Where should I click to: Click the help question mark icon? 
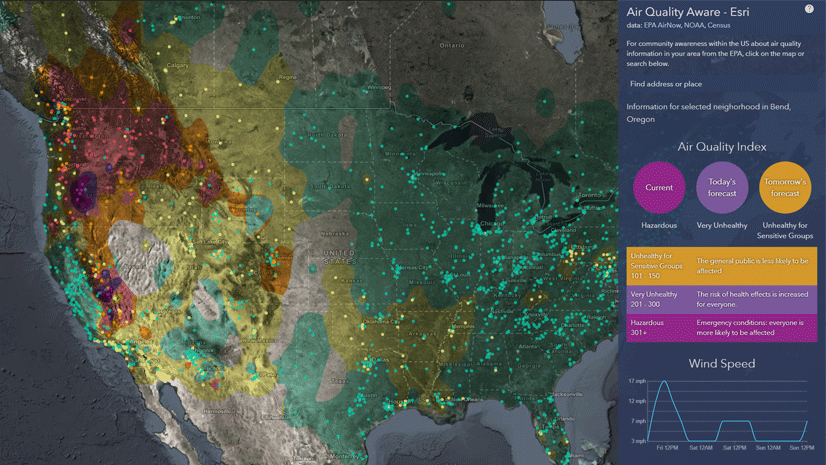pyautogui.click(x=809, y=9)
